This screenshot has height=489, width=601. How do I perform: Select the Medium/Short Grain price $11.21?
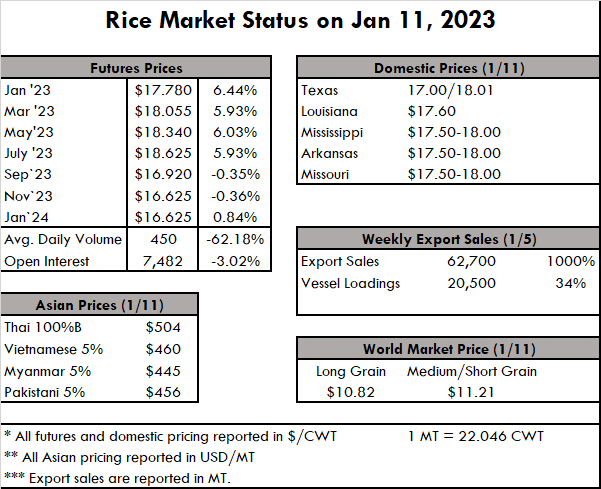coord(472,392)
